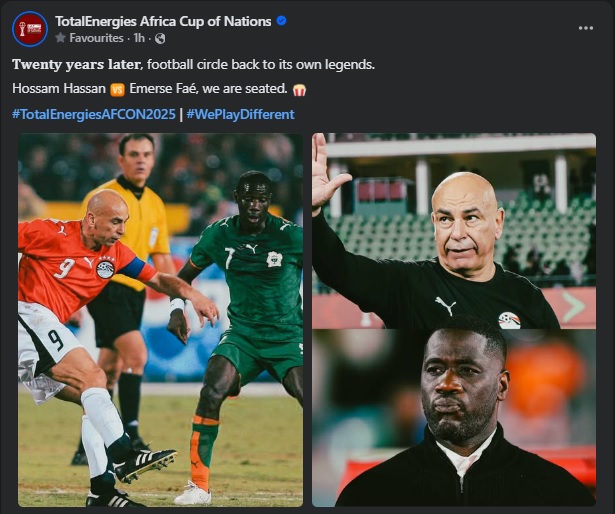Open the AFCON page profile picture
Screen dimensions: 615x514
30,29
